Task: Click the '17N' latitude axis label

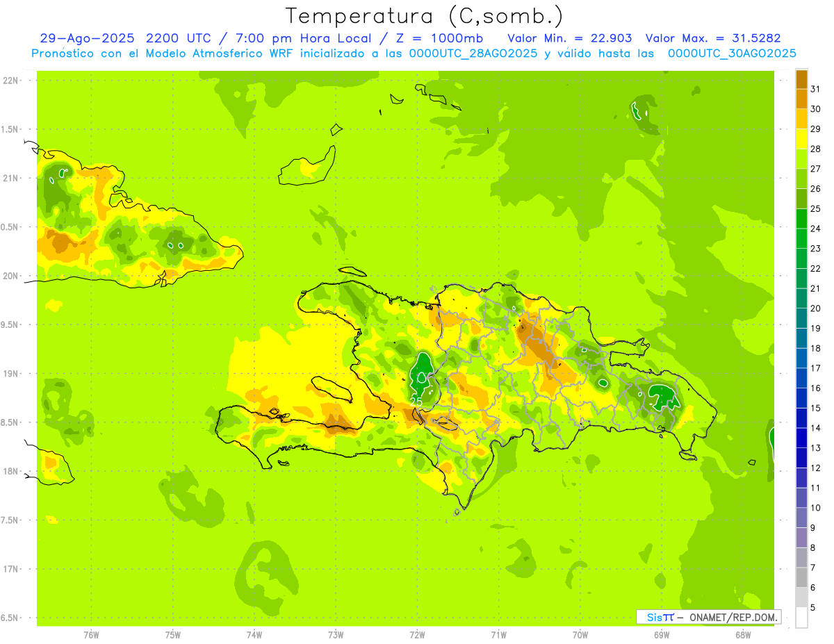Action: click(10, 569)
